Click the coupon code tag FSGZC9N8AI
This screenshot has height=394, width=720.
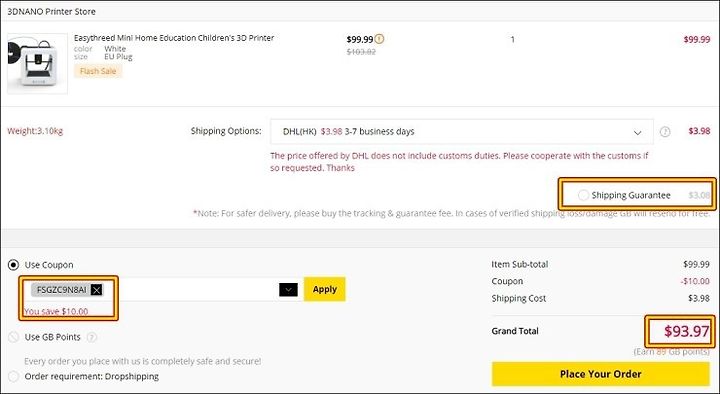(62, 290)
